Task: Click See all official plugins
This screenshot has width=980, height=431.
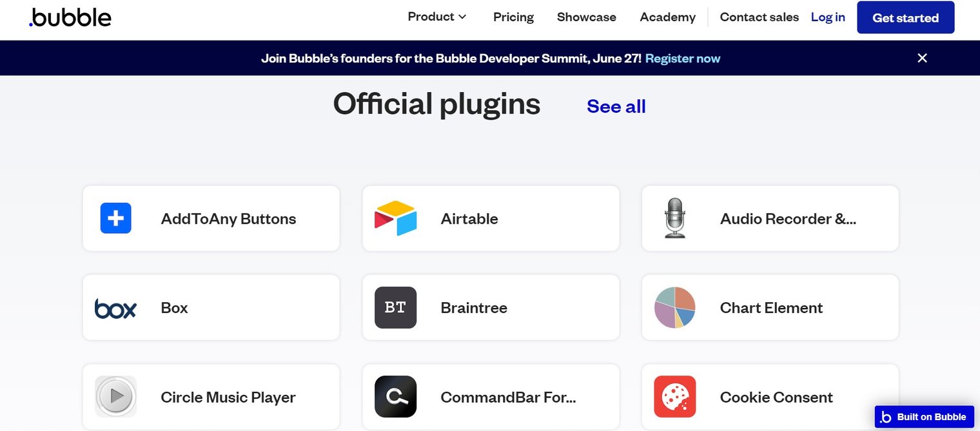Action: [x=616, y=106]
